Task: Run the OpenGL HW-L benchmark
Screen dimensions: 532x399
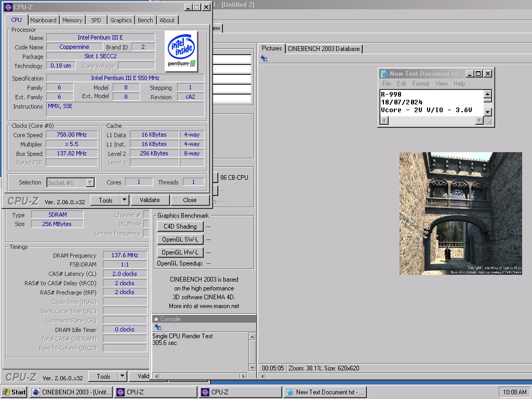Action: [180, 252]
